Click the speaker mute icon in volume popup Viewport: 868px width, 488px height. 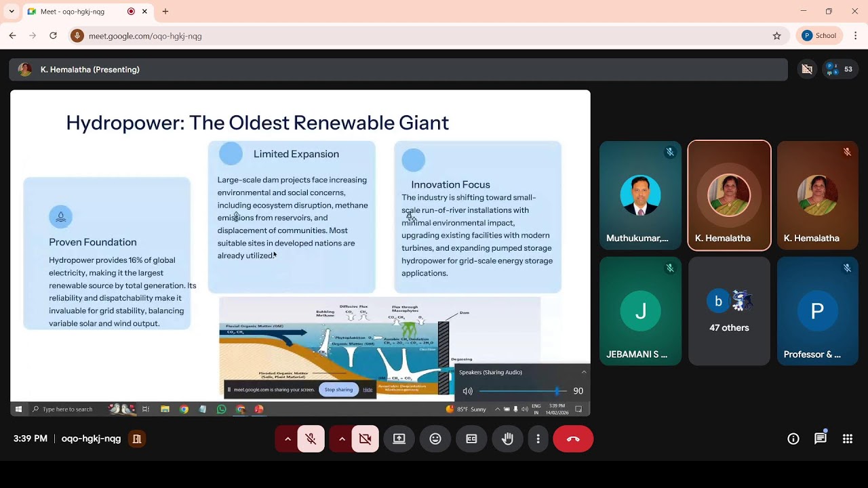click(468, 391)
